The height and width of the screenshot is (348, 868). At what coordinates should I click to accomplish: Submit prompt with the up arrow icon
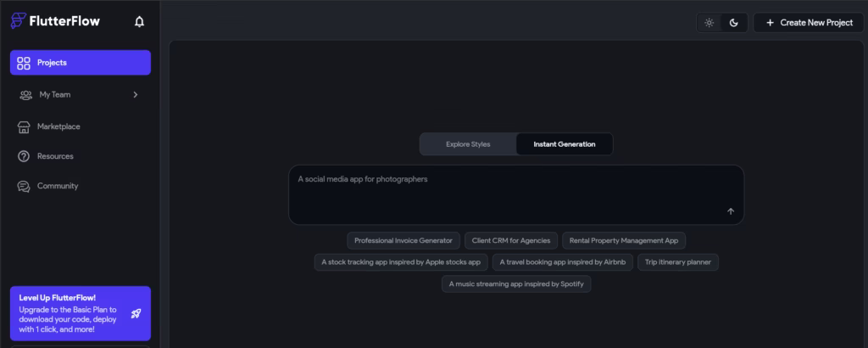[731, 211]
